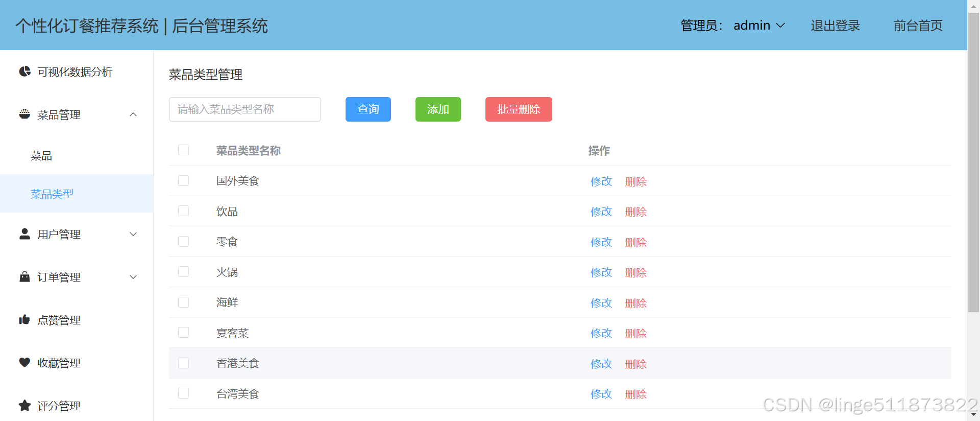Click 删除 for 国外美食
Viewport: 980px width, 421px height.
[x=636, y=181]
